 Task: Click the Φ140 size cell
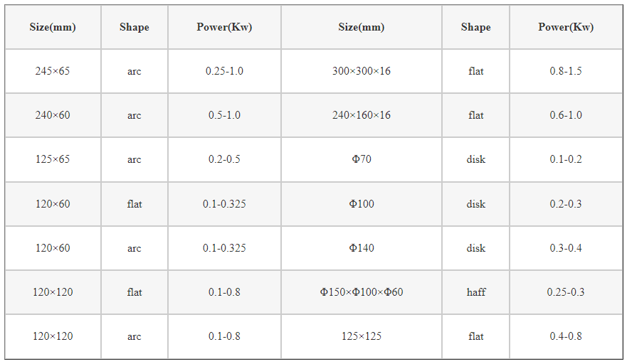pos(361,248)
